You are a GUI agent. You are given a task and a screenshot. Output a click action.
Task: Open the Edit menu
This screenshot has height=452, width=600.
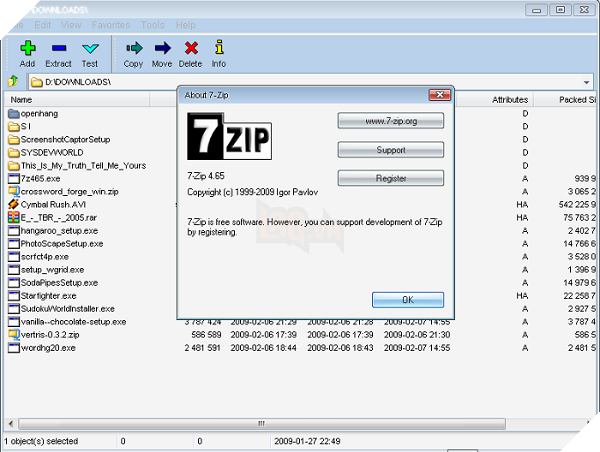44,24
